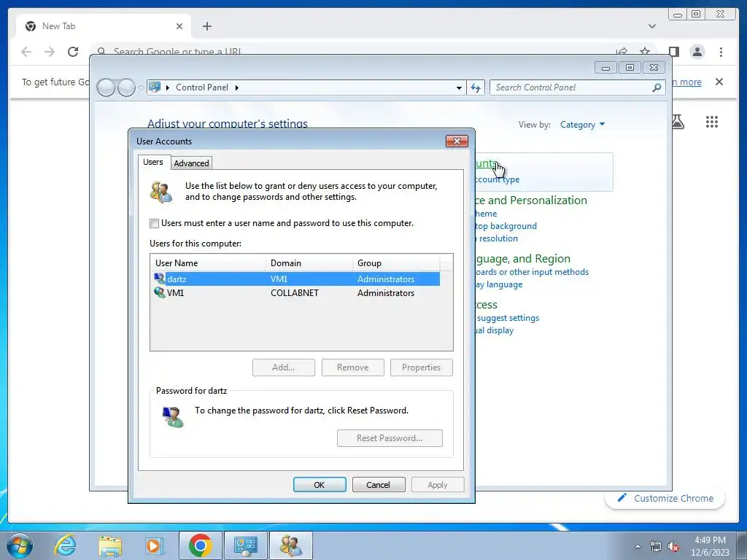Screen dimensions: 747x560
Task: Click Customize Chrome button
Action: click(665, 498)
